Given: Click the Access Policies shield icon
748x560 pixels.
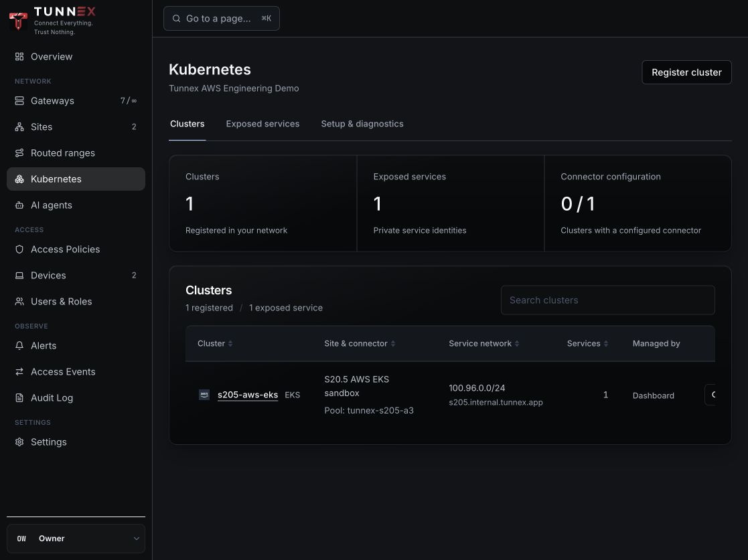Looking at the screenshot, I should tap(19, 250).
